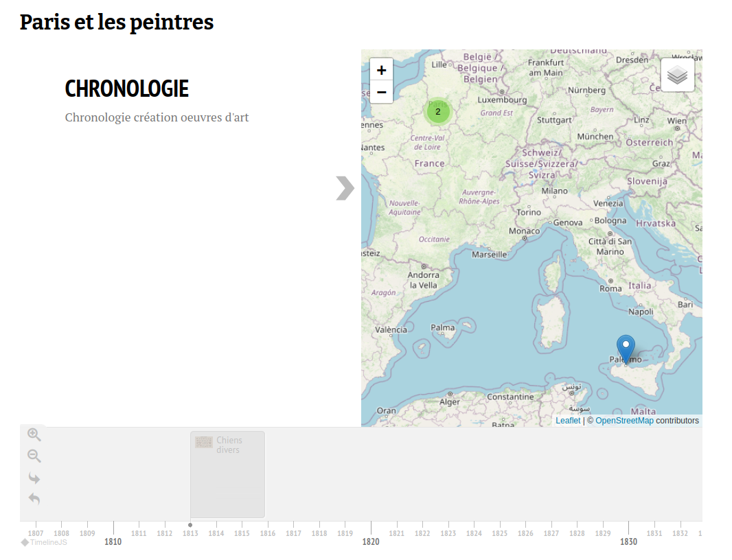Click the 1820 year label
The width and height of the screenshot is (732, 560).
(x=371, y=541)
